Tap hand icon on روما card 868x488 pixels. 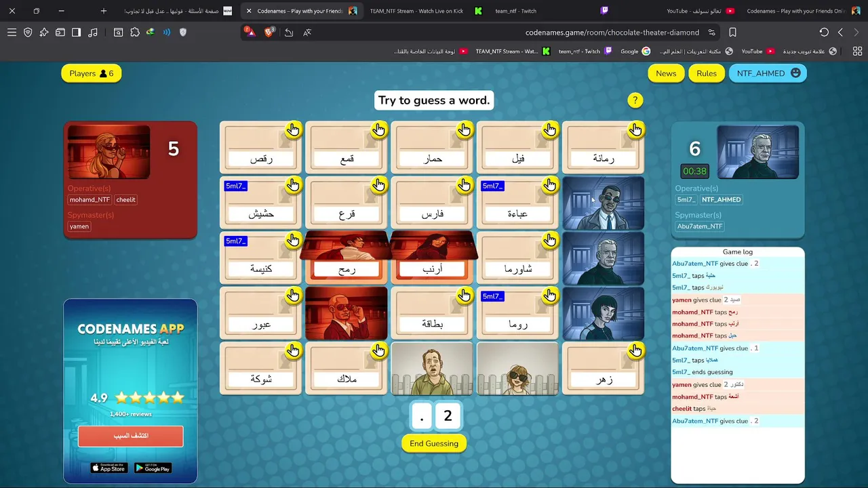click(550, 296)
